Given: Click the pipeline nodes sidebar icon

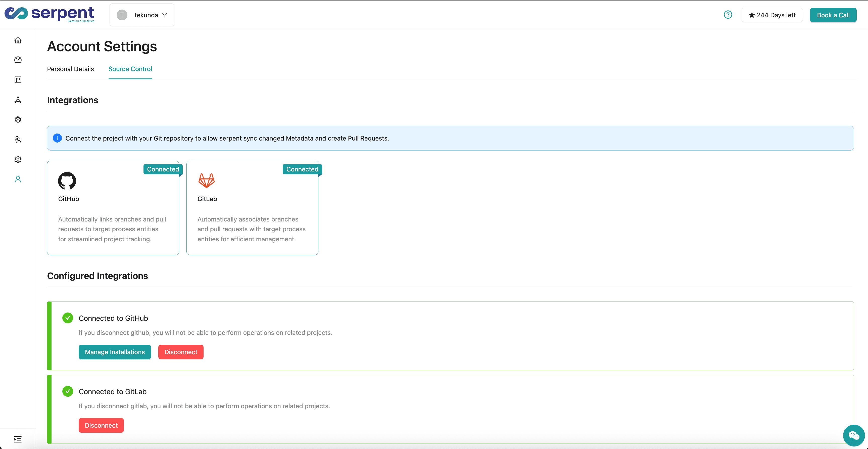Looking at the screenshot, I should (x=18, y=100).
